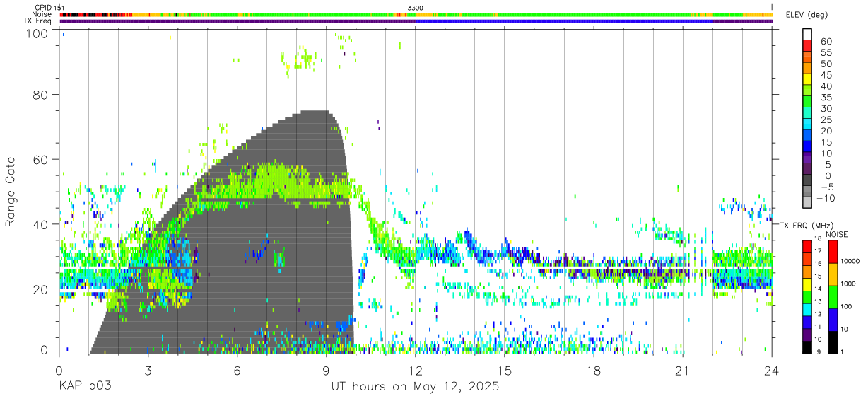
Task: Click the "6" tick on UT hours axis
Action: click(237, 371)
